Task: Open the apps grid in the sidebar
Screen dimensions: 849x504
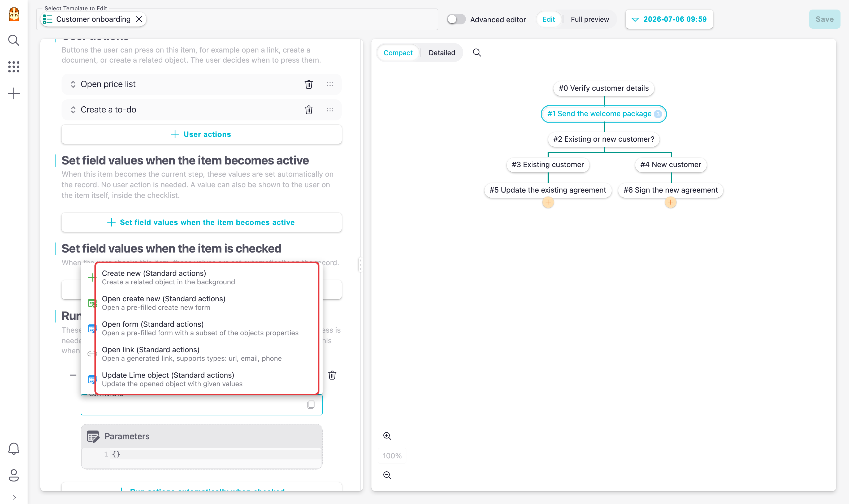Action: [14, 67]
